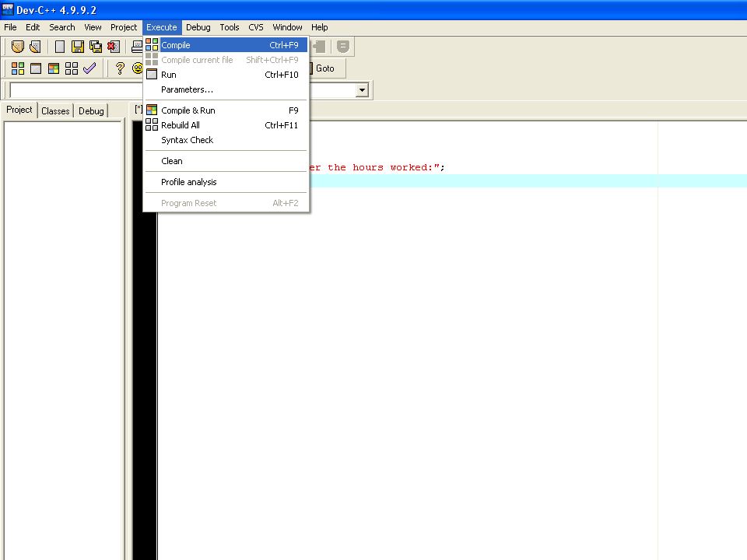Click the grayed shield toolbar icon
The height and width of the screenshot is (560, 747).
[x=343, y=46]
